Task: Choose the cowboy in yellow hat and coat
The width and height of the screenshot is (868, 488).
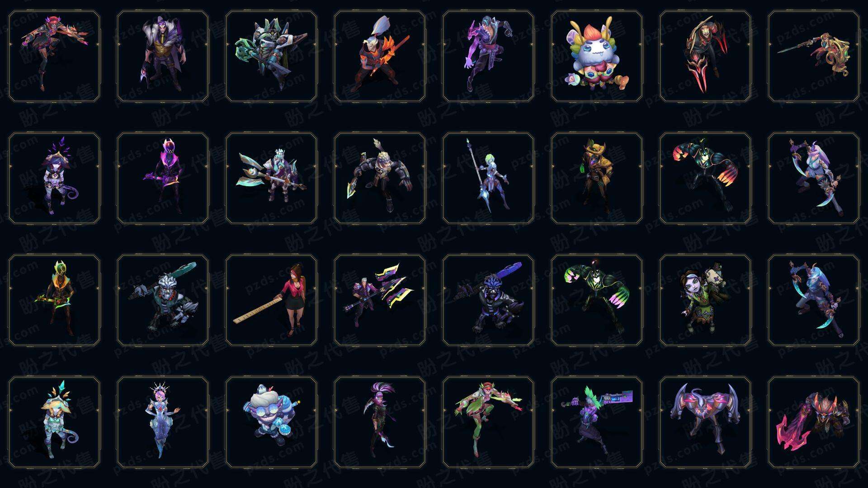Action: [597, 178]
